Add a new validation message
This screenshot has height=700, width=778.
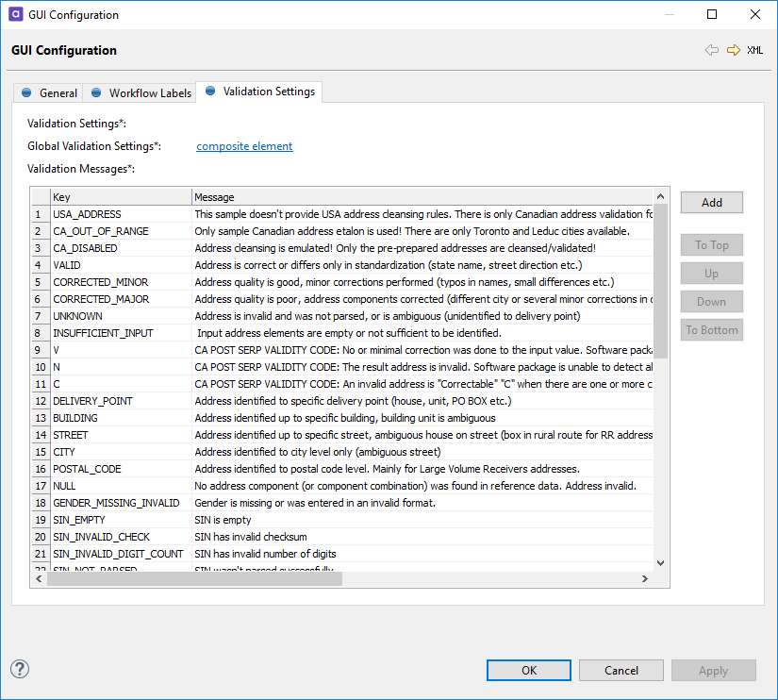pyautogui.click(x=711, y=202)
